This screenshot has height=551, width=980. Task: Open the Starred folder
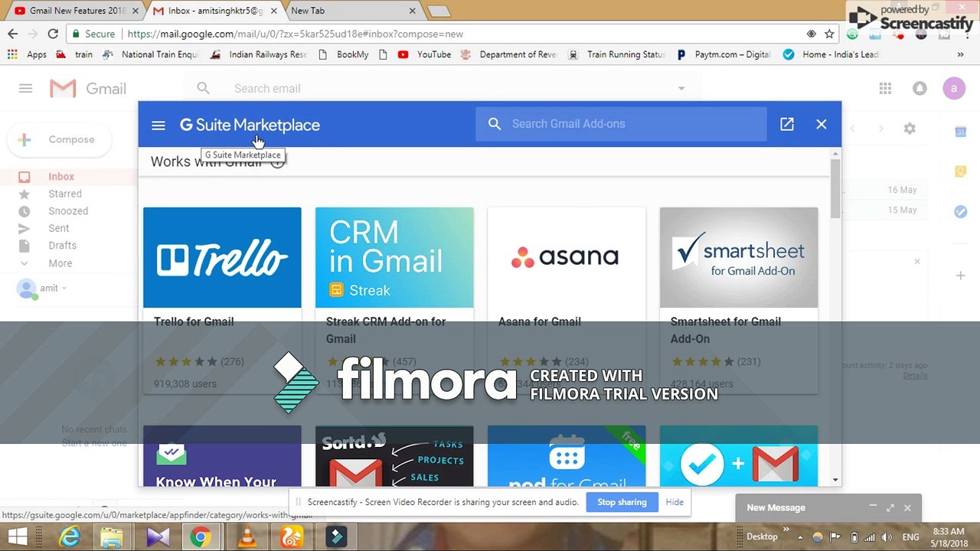pos(65,194)
